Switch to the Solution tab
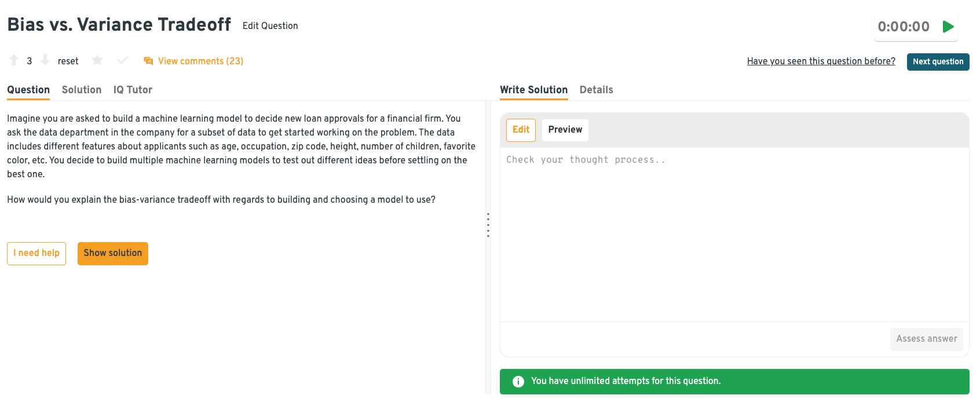This screenshot has width=980, height=417. tap(82, 90)
